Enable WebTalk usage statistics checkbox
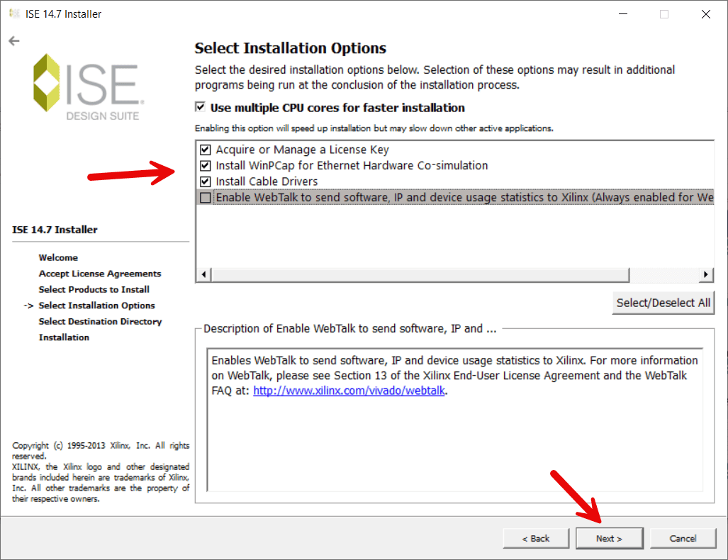Image resolution: width=728 pixels, height=560 pixels. pos(204,197)
